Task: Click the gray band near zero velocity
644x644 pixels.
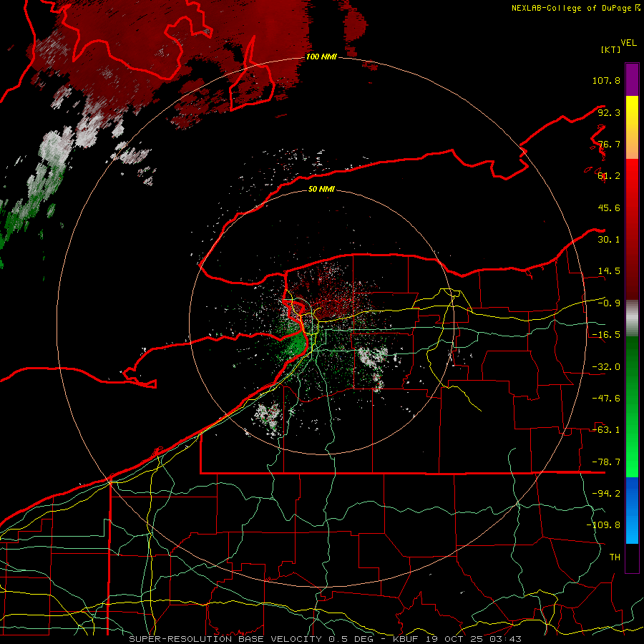Action: 632,318
